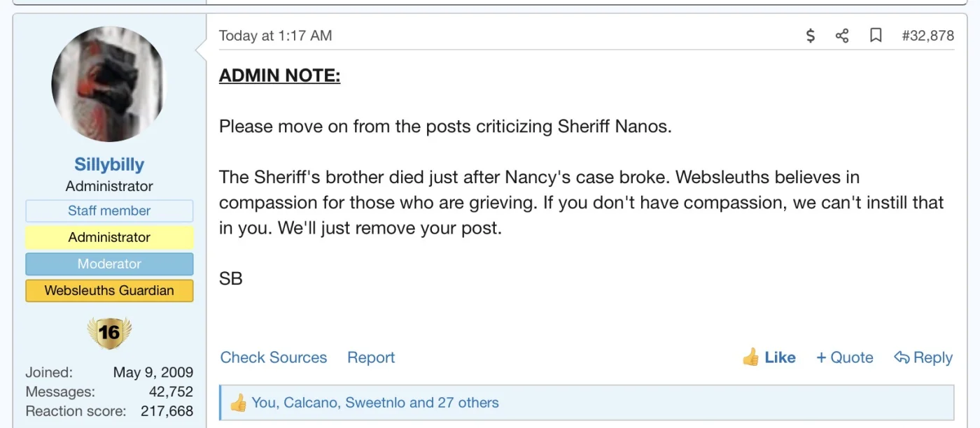
Task: Click the blue Moderator banner
Action: pyautogui.click(x=109, y=264)
